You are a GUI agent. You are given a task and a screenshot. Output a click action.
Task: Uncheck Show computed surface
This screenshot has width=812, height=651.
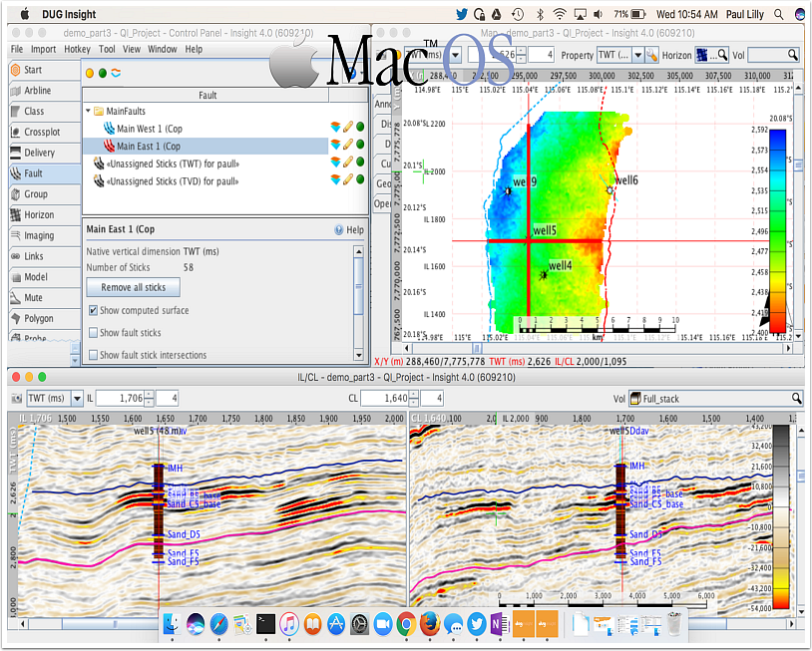tap(93, 310)
